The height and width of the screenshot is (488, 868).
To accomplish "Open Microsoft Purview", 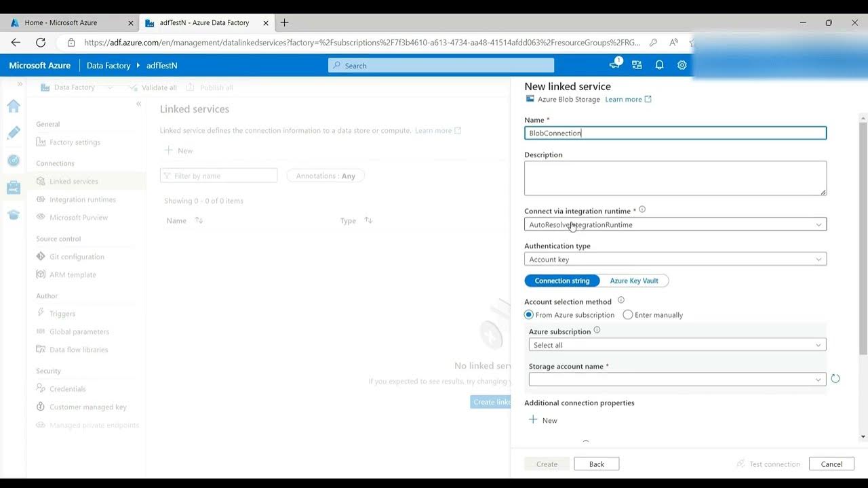I will pos(79,218).
